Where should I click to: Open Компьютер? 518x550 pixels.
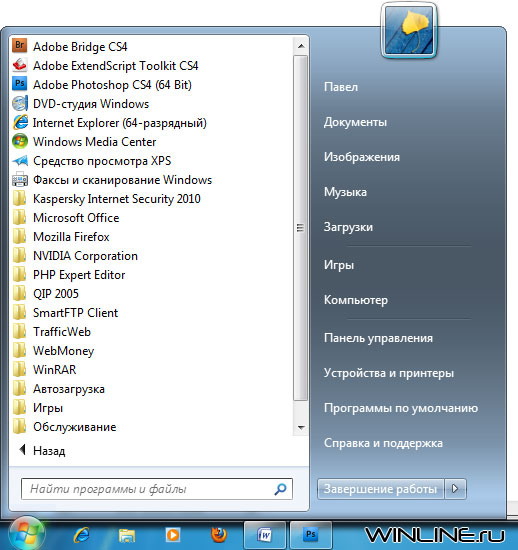[x=356, y=300]
